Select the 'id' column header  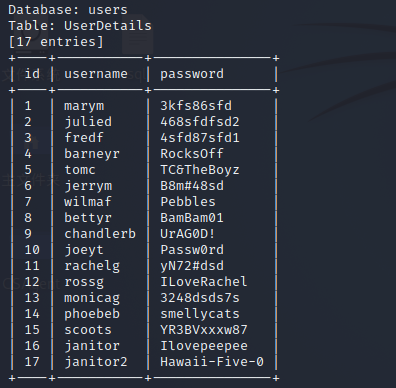click(x=32, y=74)
